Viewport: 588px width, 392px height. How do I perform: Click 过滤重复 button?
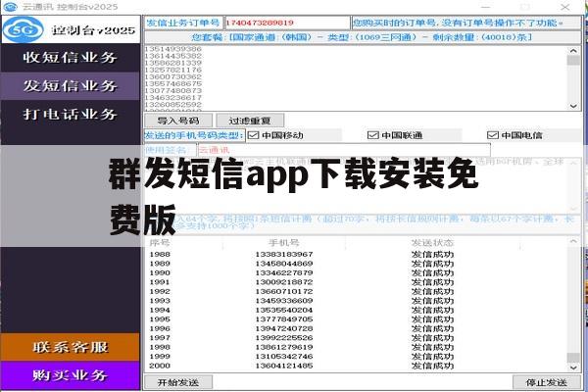coord(250,121)
